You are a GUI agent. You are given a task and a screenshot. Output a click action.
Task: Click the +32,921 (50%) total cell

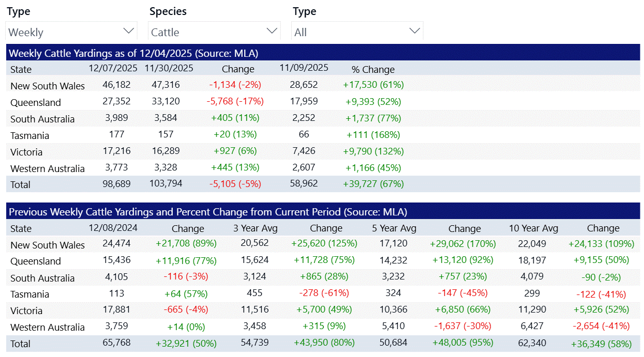[186, 343]
